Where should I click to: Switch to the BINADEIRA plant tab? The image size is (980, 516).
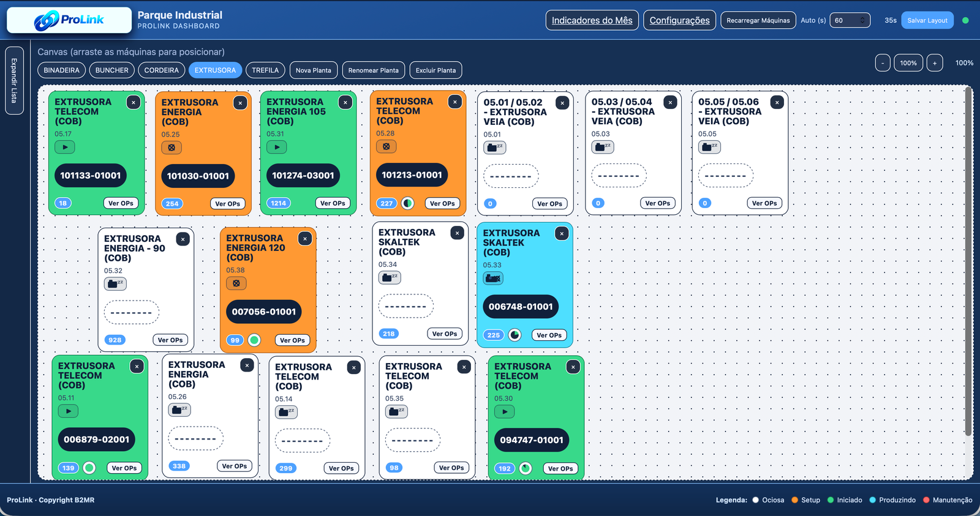click(62, 70)
